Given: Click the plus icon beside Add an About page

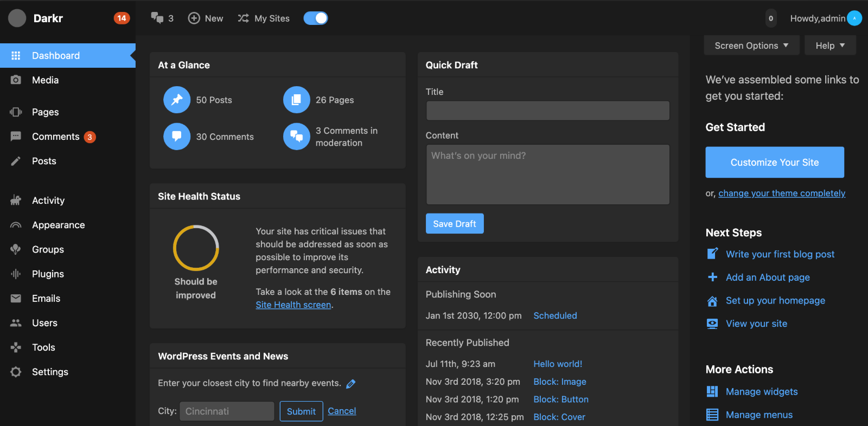Looking at the screenshot, I should point(712,277).
